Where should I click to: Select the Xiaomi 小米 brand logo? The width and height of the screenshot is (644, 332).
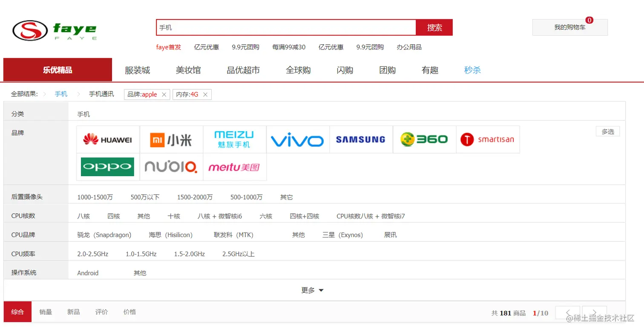click(171, 139)
